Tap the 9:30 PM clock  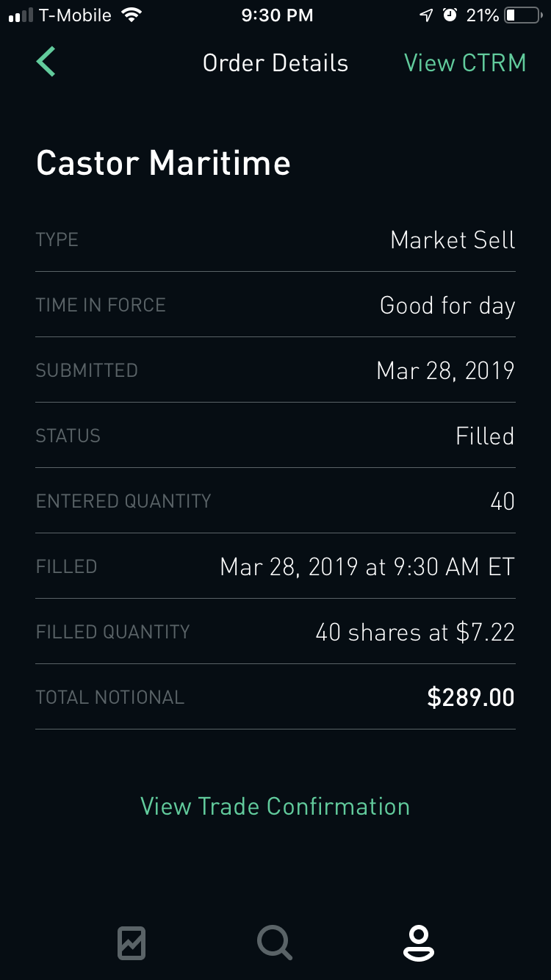277,15
